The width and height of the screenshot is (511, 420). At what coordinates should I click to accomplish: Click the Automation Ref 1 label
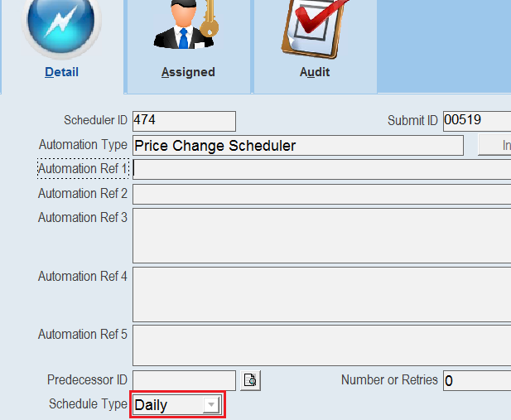click(83, 169)
